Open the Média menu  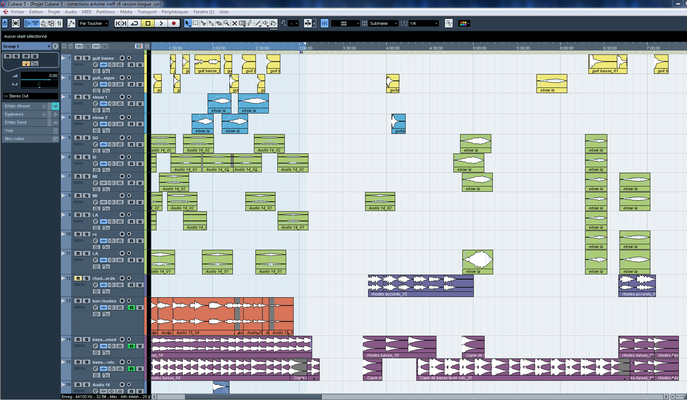126,12
